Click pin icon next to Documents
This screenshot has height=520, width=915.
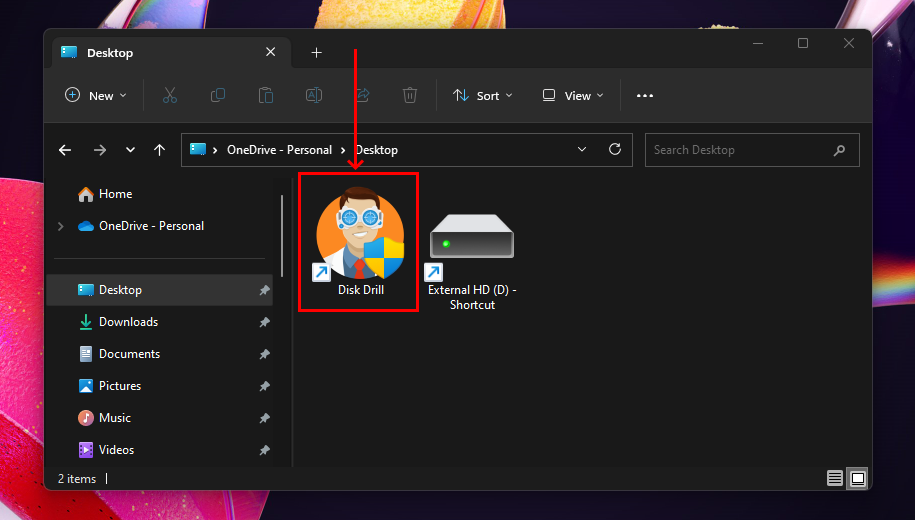point(264,354)
